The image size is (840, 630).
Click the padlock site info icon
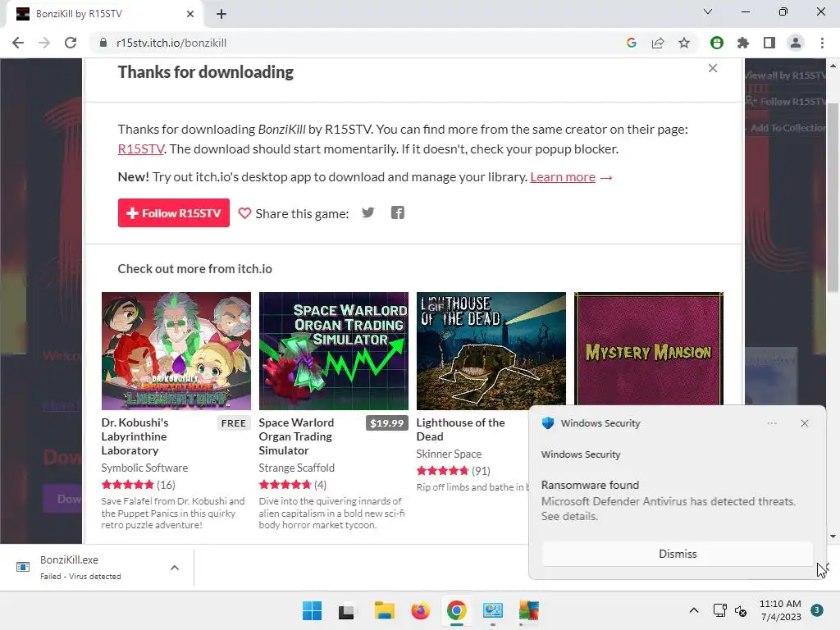tap(103, 43)
